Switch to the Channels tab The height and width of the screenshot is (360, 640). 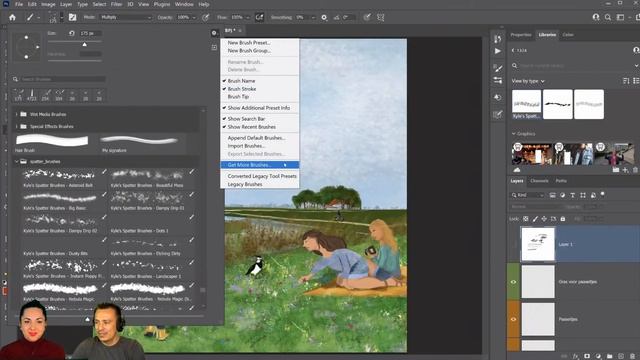click(x=539, y=181)
